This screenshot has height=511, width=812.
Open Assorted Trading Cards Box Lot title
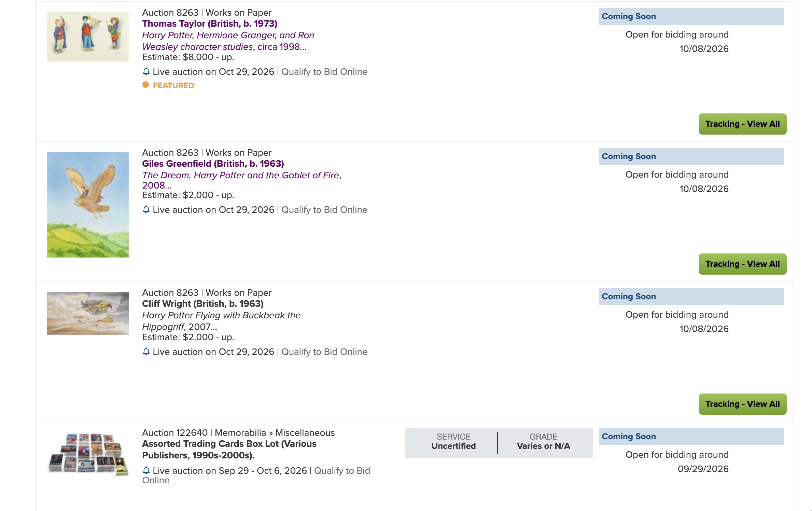[229, 450]
